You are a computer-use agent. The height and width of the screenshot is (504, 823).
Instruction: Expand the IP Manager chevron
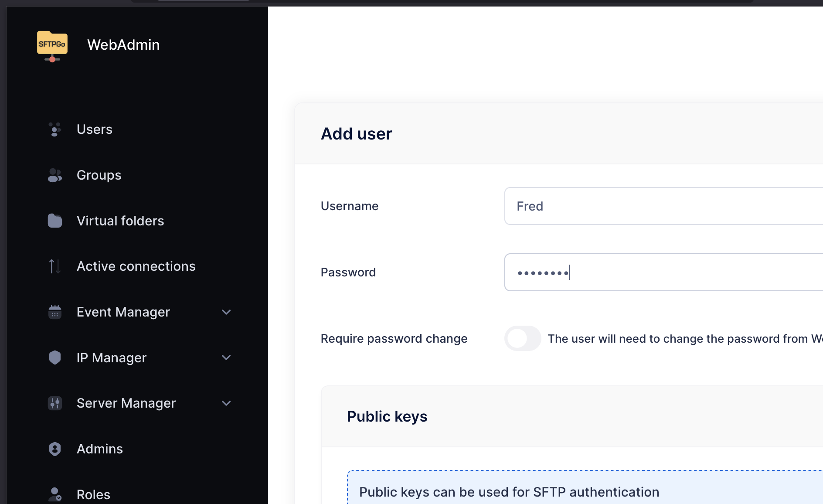(226, 358)
